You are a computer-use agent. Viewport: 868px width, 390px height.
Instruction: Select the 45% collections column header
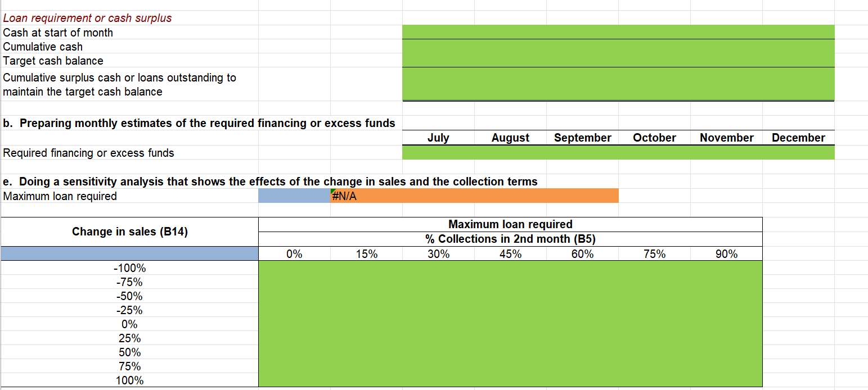tap(510, 254)
